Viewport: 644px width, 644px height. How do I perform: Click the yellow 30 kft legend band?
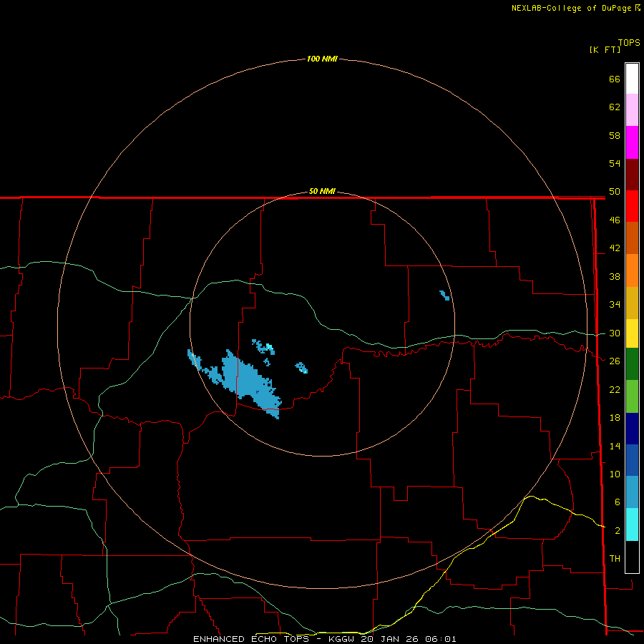click(632, 333)
